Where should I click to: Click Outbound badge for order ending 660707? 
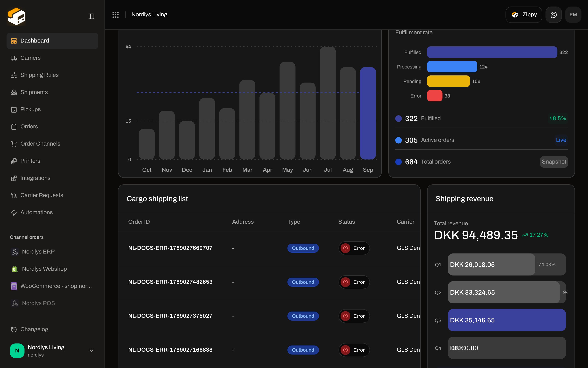(303, 248)
